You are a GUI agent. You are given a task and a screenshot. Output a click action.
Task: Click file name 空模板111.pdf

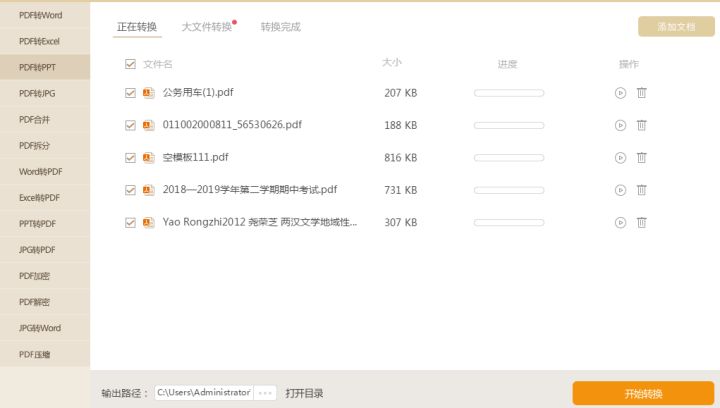pyautogui.click(x=196, y=157)
